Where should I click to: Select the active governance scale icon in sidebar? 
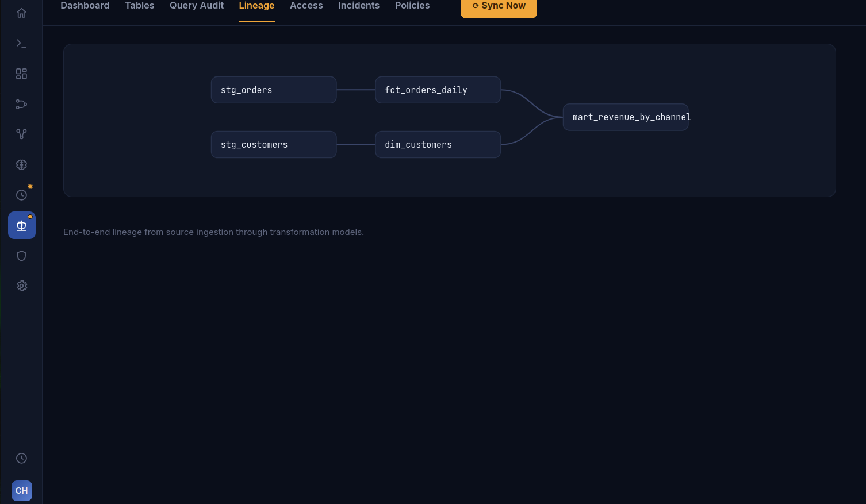click(x=21, y=225)
